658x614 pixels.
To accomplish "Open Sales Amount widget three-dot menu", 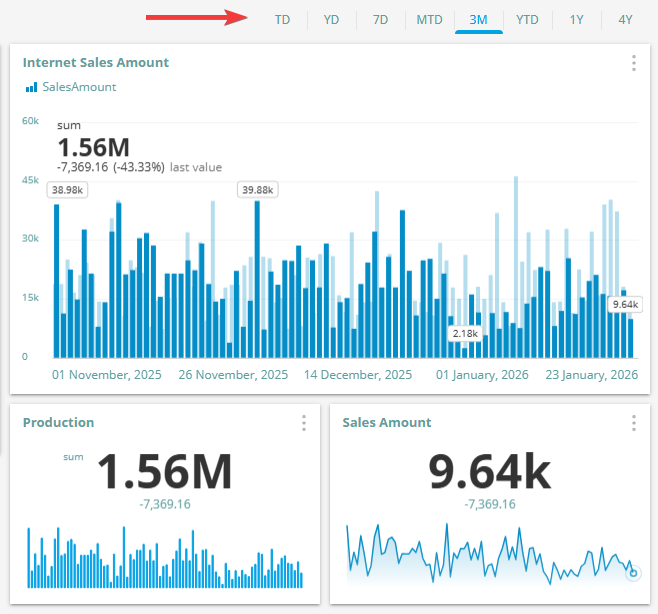I will click(x=634, y=423).
